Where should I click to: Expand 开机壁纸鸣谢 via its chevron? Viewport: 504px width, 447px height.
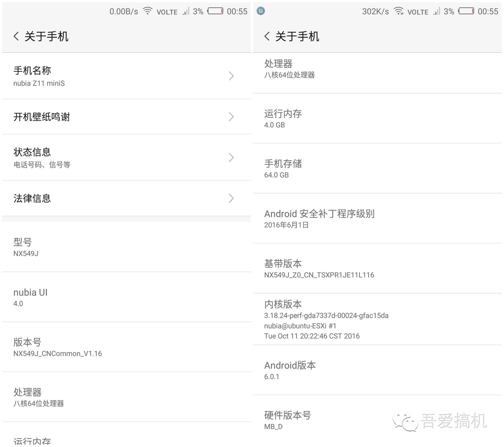click(231, 117)
